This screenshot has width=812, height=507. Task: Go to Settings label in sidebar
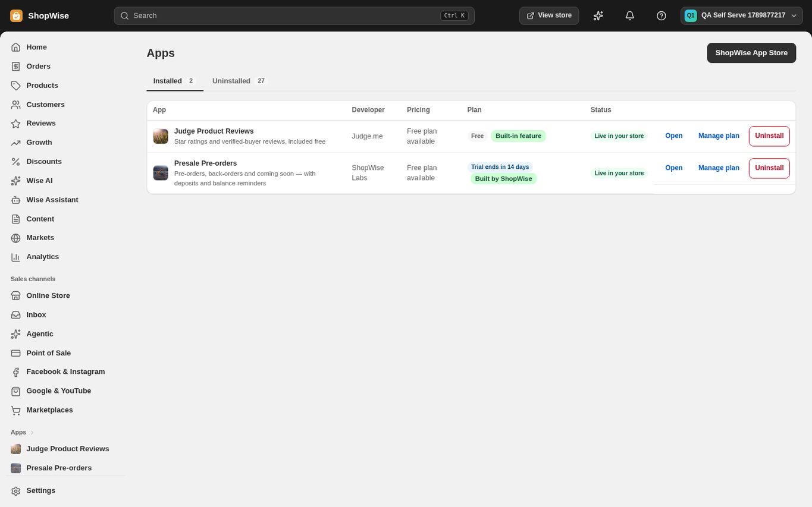click(40, 490)
